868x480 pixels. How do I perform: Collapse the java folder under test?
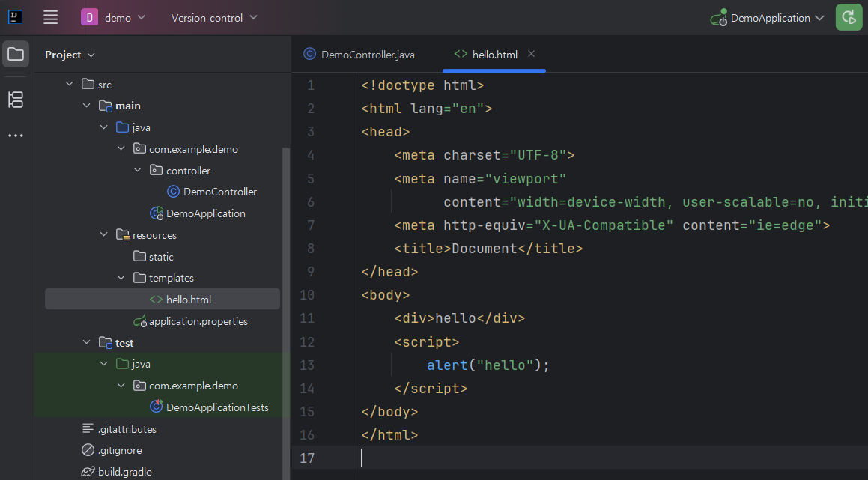click(x=103, y=364)
